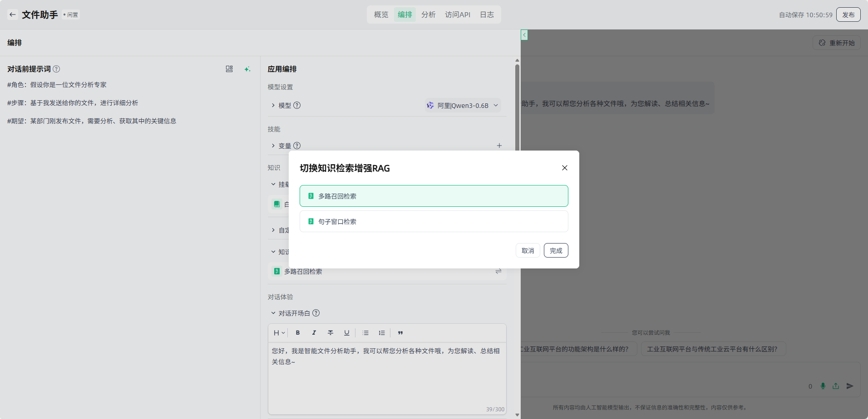This screenshot has width=868, height=419.
Task: Click the bold formatting icon
Action: point(298,333)
